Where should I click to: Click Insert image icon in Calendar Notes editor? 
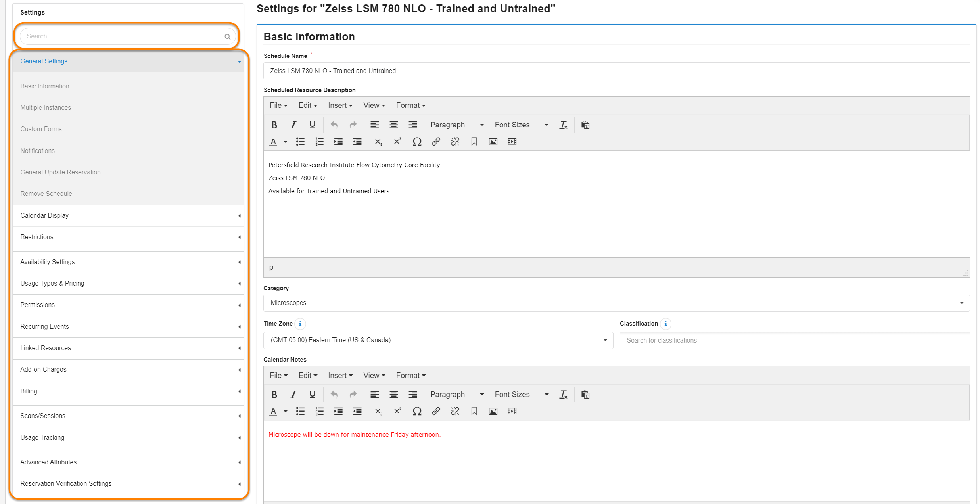493,412
